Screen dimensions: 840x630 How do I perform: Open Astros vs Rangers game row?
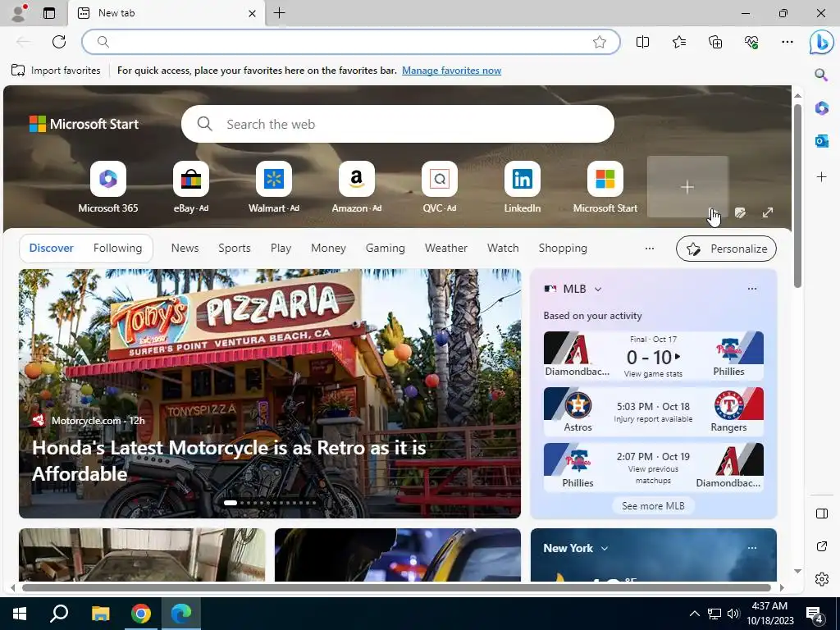click(653, 412)
